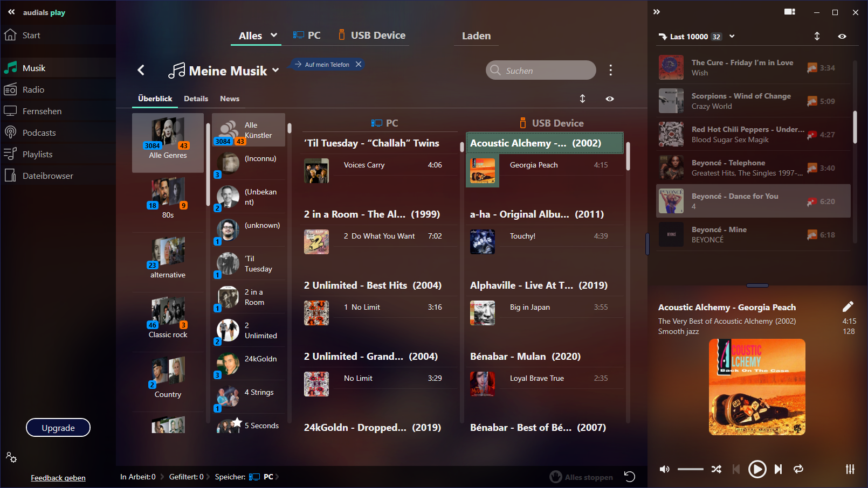
Task: Skip to the next track
Action: point(778,469)
